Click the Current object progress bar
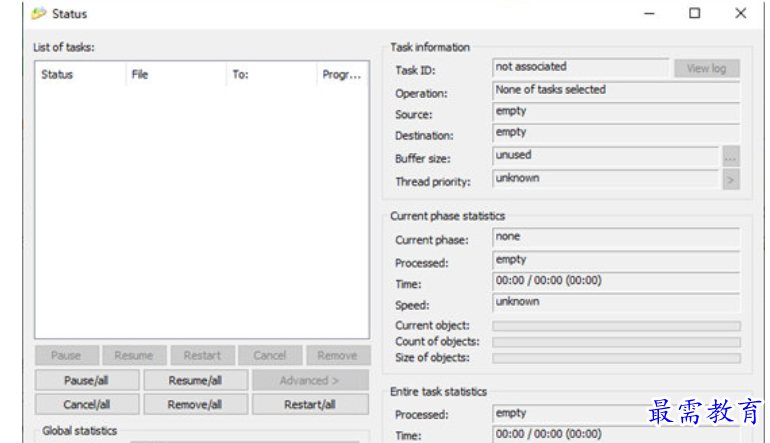The width and height of the screenshot is (770, 443). tap(616, 326)
